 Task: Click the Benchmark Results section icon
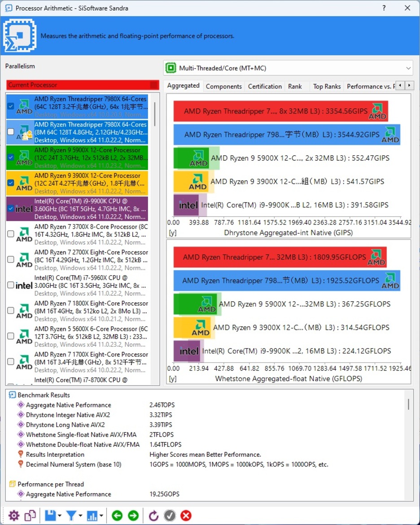coord(13,395)
